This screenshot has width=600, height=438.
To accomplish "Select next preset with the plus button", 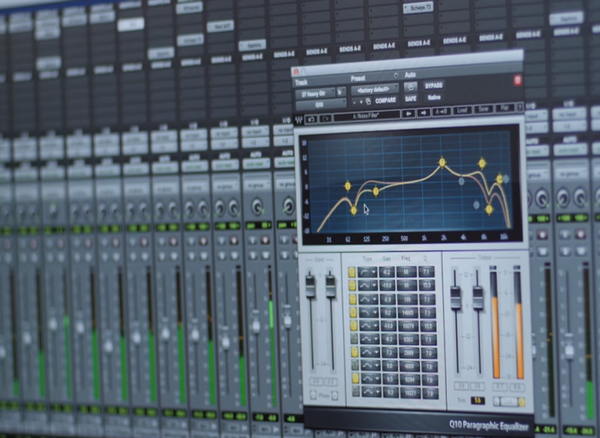I will point(361,102).
